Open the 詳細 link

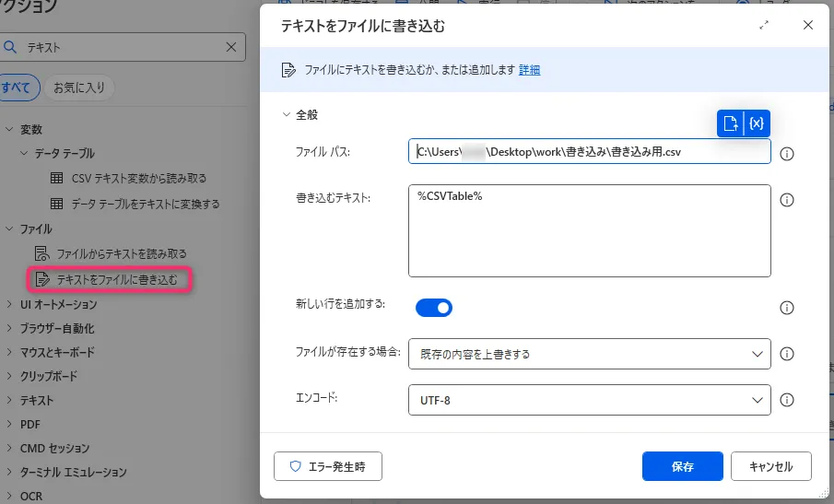point(529,70)
